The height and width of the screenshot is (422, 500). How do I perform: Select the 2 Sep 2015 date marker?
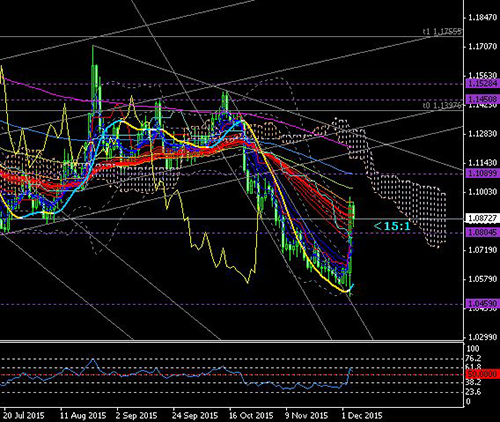click(x=136, y=415)
